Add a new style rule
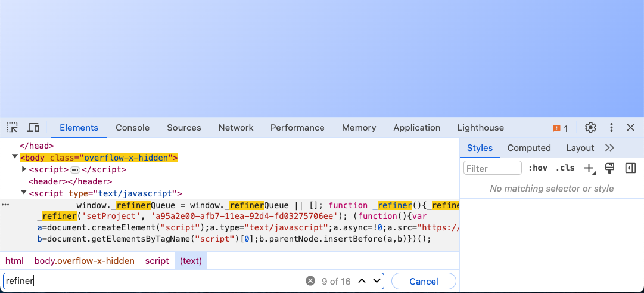Screen dimensions: 644x293 589,168
